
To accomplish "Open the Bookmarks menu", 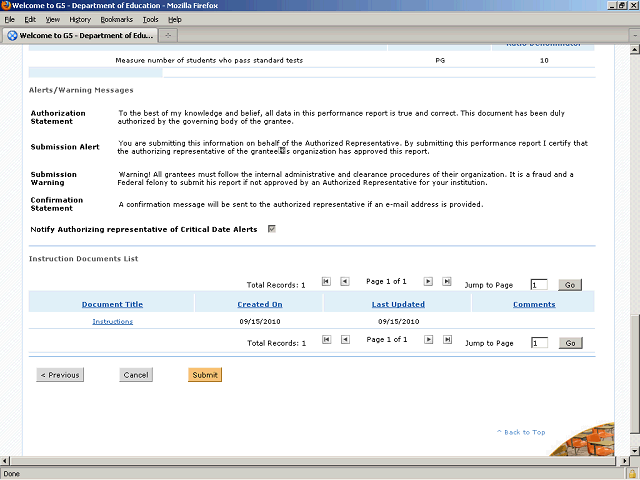I will (x=117, y=20).
